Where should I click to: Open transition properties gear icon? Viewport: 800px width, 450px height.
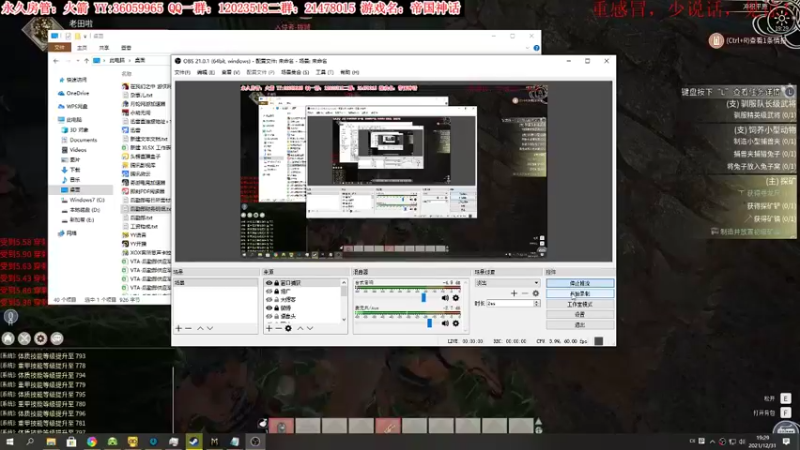pos(535,293)
